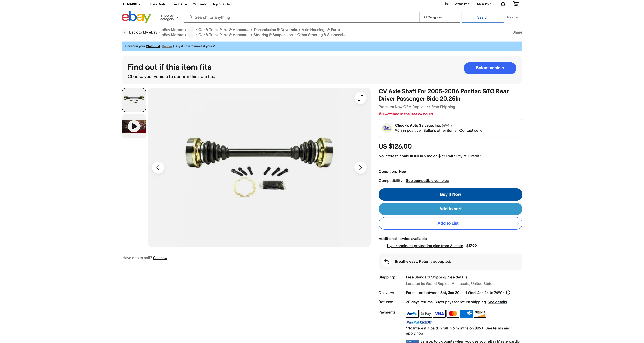Open the shopping cart icon
This screenshot has height=343, width=644.
pyautogui.click(x=516, y=4)
